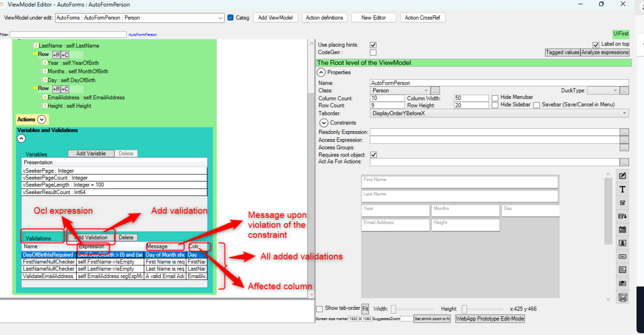Collapse the Properties section expander

[x=321, y=73]
